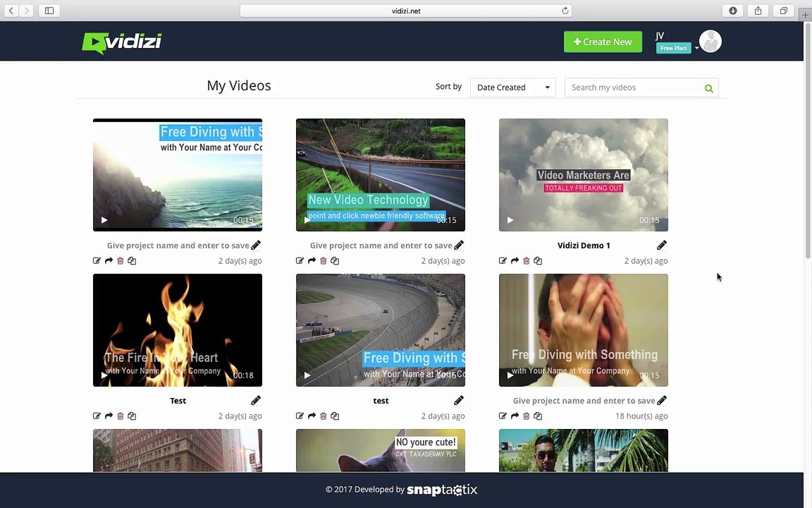Click the green search magnifier icon
The width and height of the screenshot is (812, 508).
click(708, 88)
